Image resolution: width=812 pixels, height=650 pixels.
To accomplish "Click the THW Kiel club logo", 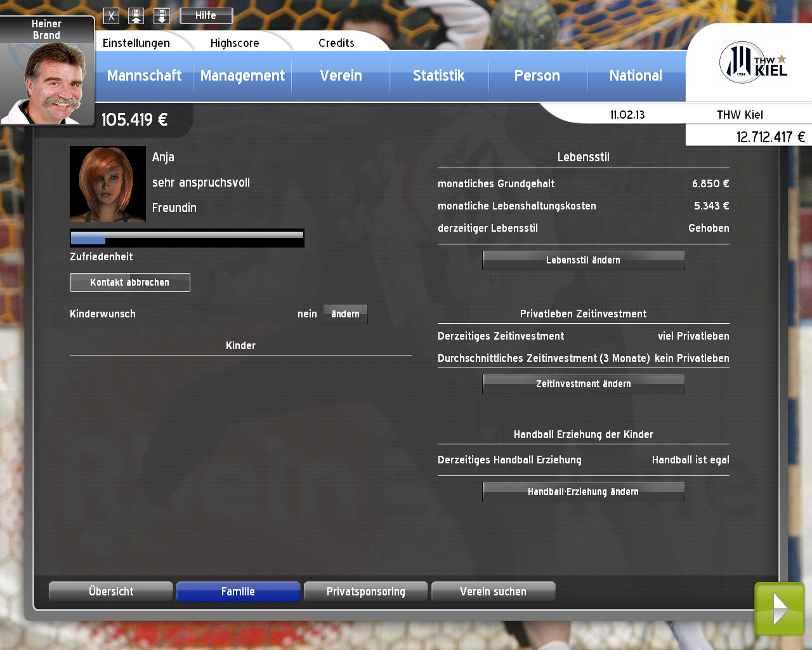I will pos(752,63).
